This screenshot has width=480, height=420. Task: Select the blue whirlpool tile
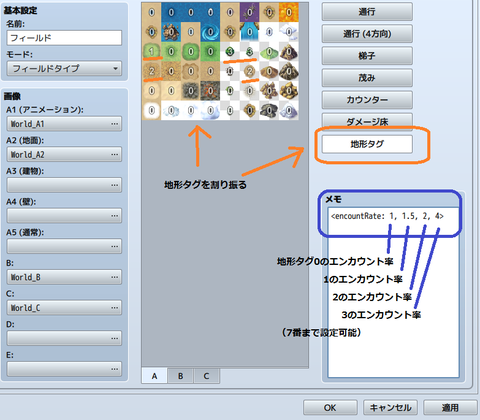click(x=210, y=32)
